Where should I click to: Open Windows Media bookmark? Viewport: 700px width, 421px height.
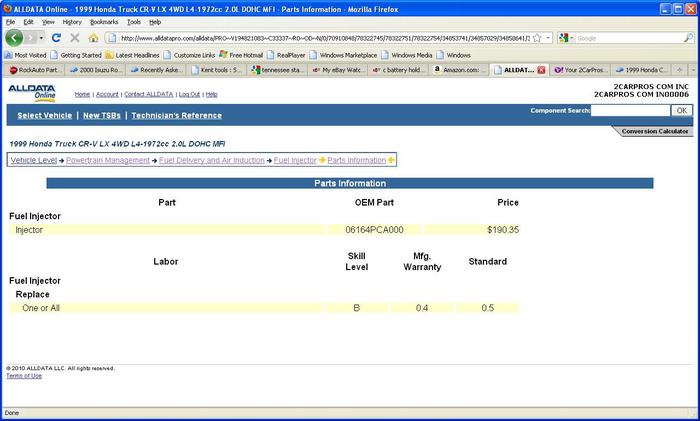click(x=407, y=55)
